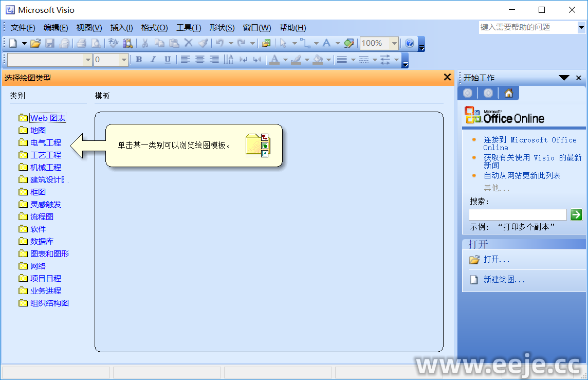This screenshot has width=588, height=380.
Task: Click the Open folder toolbar icon
Action: (x=35, y=44)
